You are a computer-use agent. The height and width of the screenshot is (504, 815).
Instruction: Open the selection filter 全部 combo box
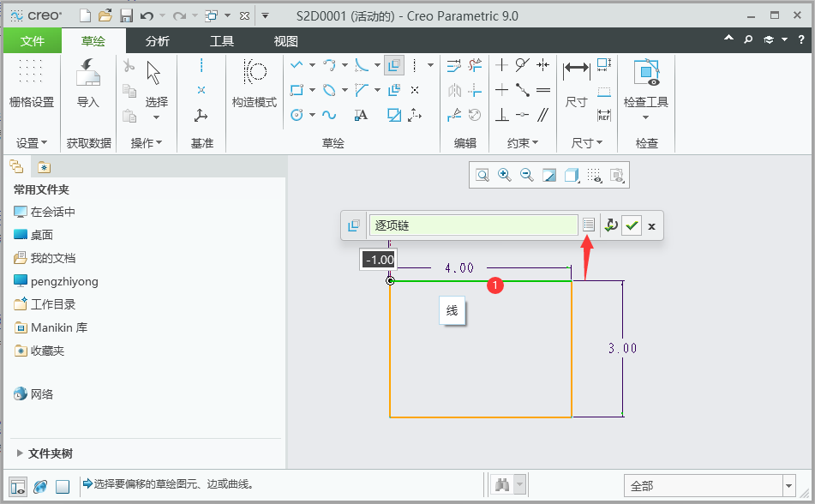click(710, 486)
